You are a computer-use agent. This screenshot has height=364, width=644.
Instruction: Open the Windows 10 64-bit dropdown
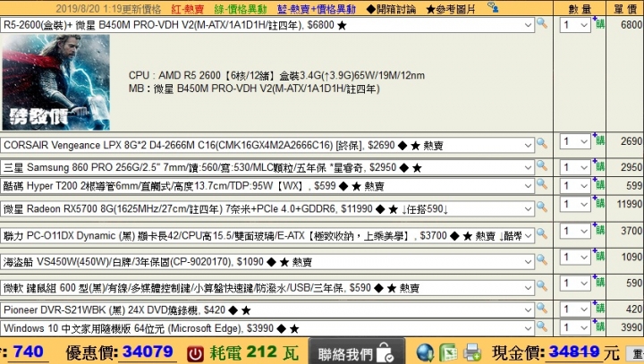(267, 328)
